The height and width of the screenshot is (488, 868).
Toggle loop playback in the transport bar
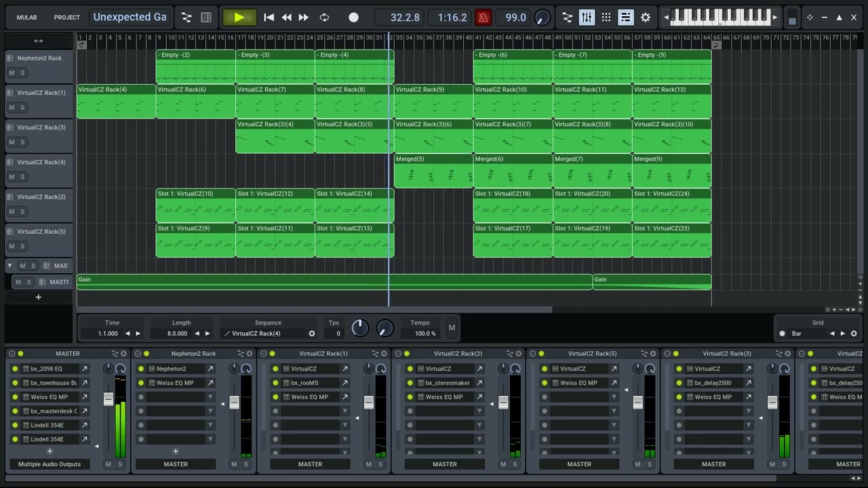[324, 18]
